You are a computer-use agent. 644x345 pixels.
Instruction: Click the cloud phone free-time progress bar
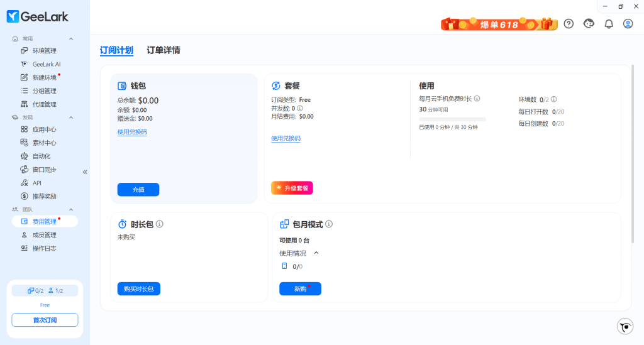tap(452, 119)
